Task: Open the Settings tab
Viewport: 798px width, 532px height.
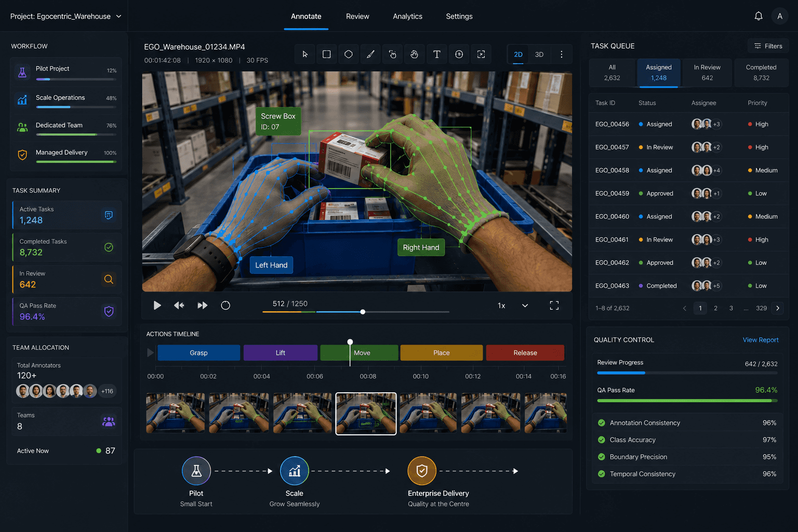Action: (459, 16)
